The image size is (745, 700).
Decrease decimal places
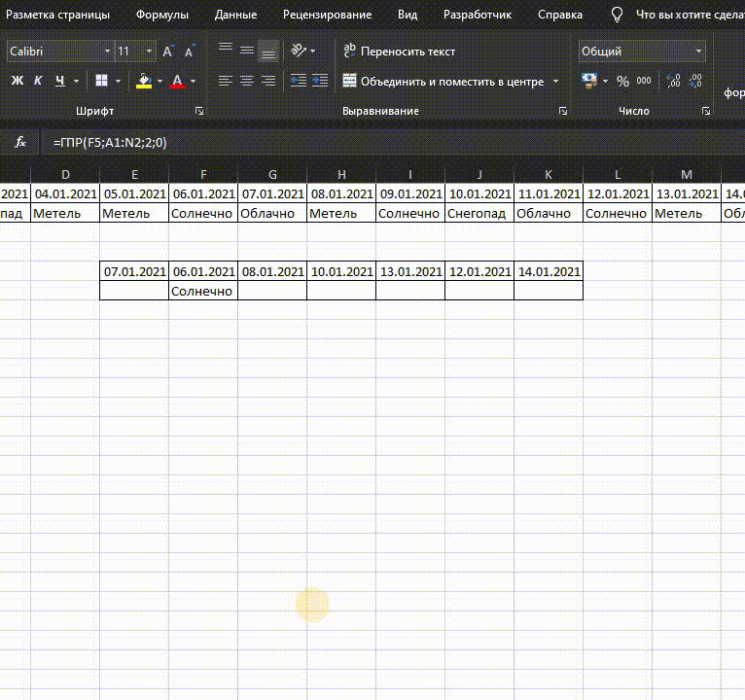coord(695,81)
